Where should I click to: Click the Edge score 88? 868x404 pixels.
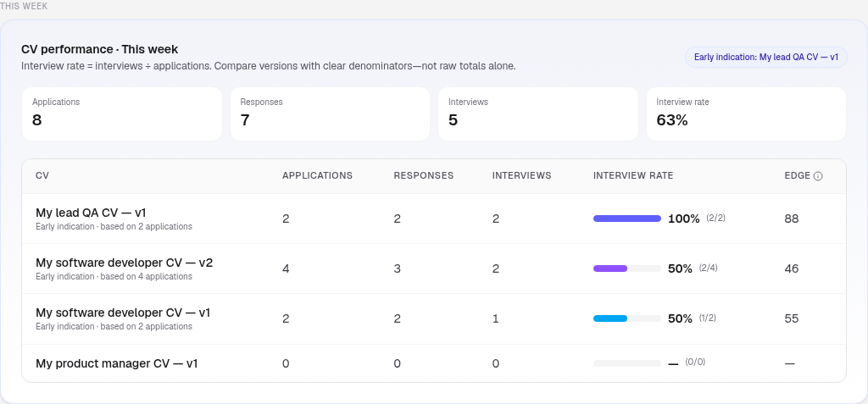792,219
